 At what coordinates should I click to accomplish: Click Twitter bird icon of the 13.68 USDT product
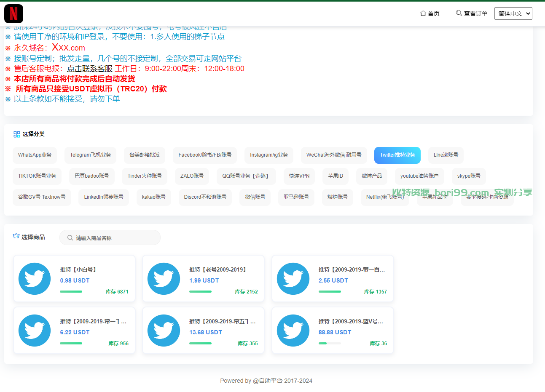click(164, 331)
